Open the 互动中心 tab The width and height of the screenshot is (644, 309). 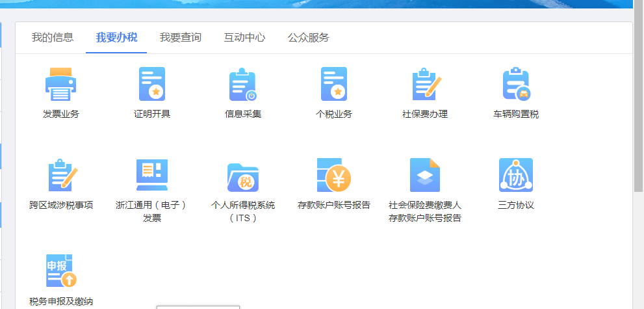click(244, 38)
